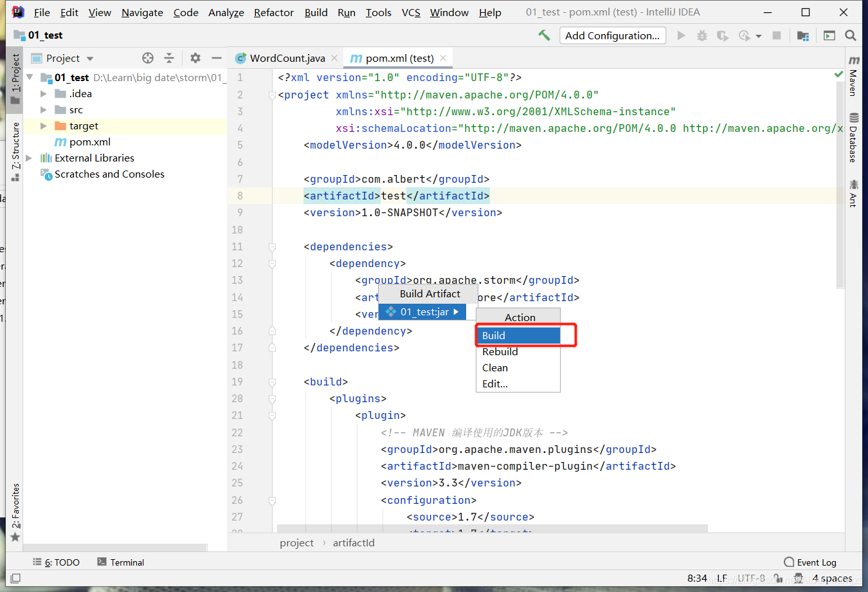Click the project breadcrumb at editor bottom
The height and width of the screenshot is (592, 868).
pos(296,542)
